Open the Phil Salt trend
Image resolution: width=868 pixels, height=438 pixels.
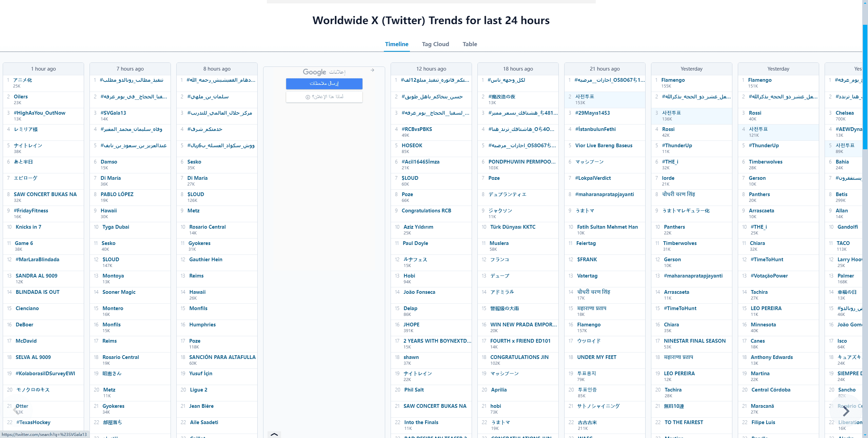point(414,390)
